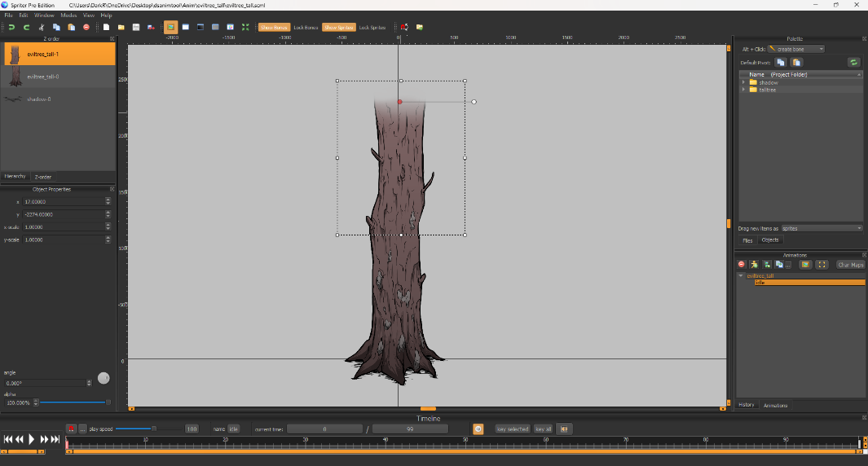Open the Modes menu
Viewport: 868px width, 466px height.
[68, 15]
